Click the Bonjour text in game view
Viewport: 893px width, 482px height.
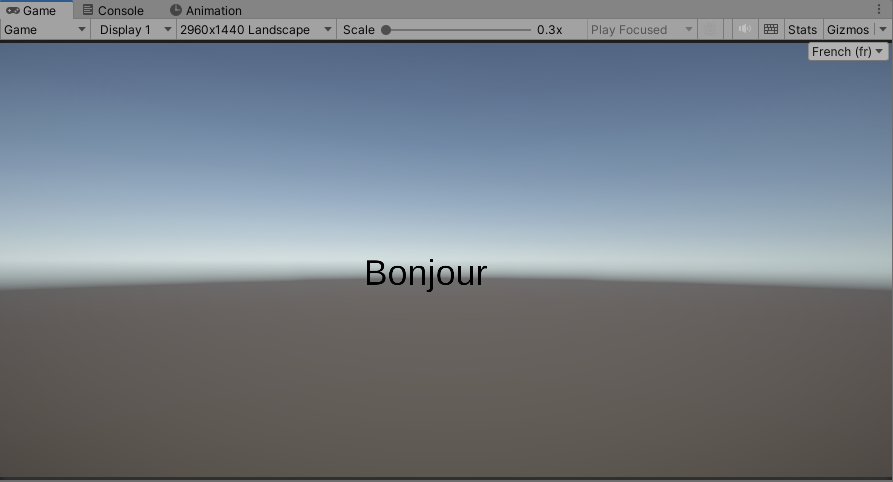[426, 273]
